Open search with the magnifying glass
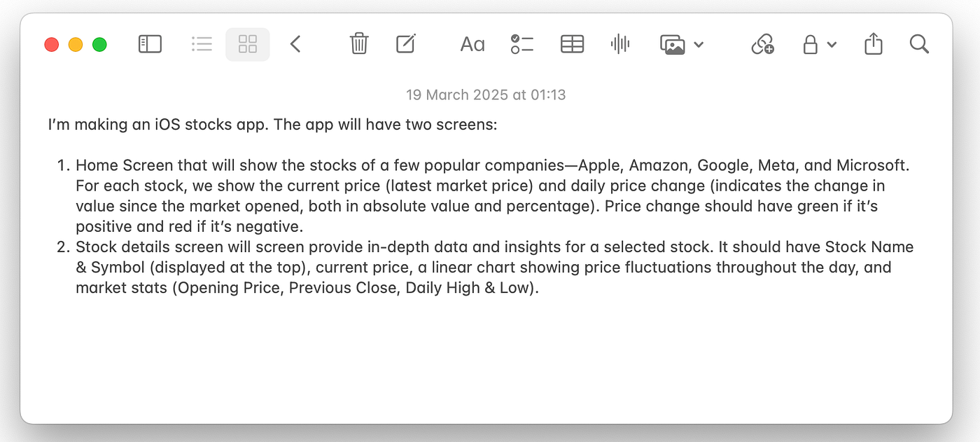Image resolution: width=980 pixels, height=442 pixels. [x=919, y=45]
